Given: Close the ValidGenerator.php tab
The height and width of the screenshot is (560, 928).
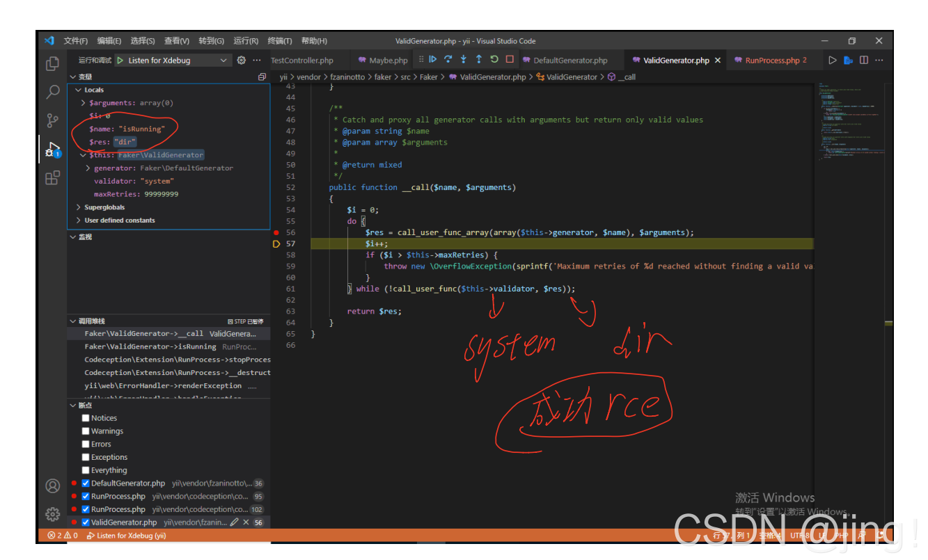Looking at the screenshot, I should (718, 61).
